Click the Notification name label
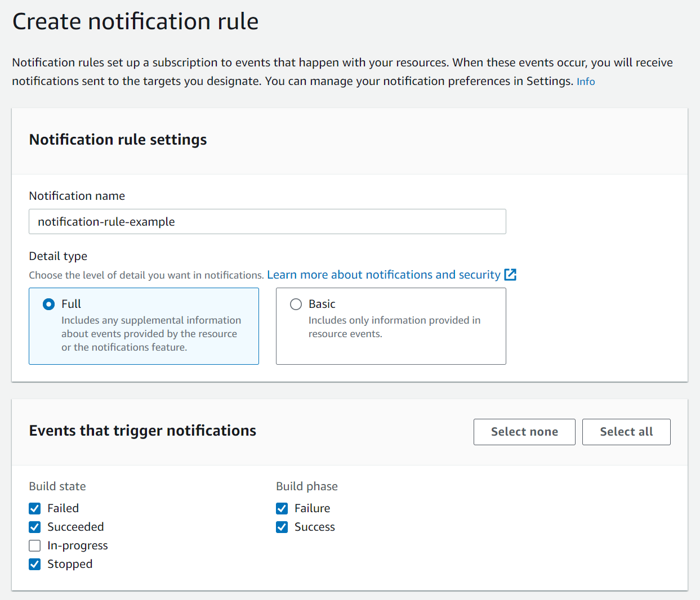 (x=77, y=196)
